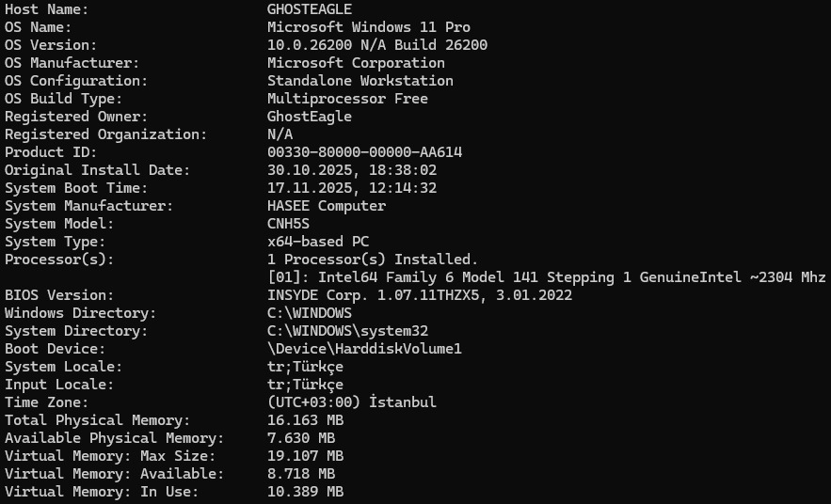
Task: Click the x64-based PC system type
Action: (x=317, y=242)
